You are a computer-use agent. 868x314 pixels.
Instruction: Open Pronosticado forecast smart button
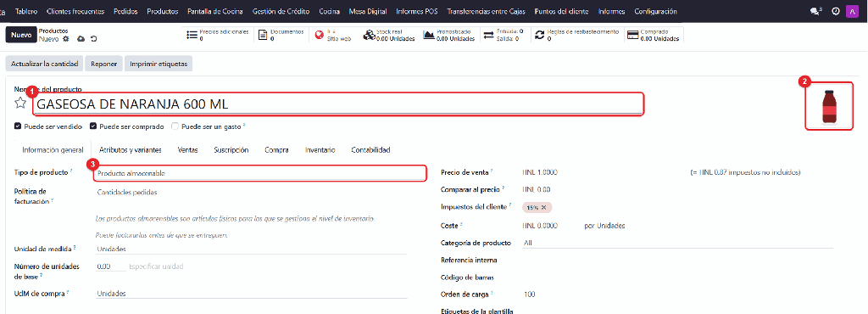[449, 36]
